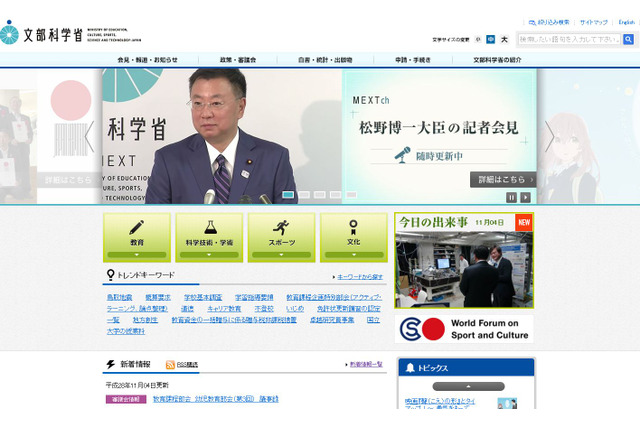The image size is (640, 426).
Task: Play the carousel slideshow
Action: (525, 197)
